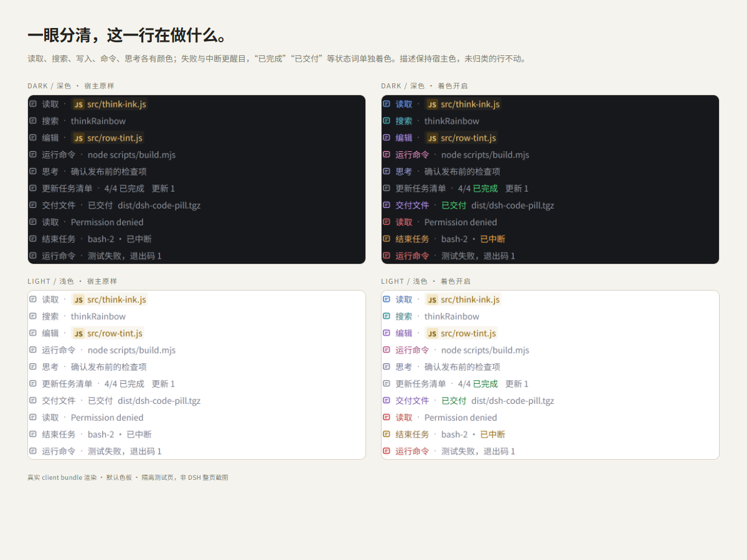Click amber icon before 结束任务 in light 着色开启 panel

[387, 434]
